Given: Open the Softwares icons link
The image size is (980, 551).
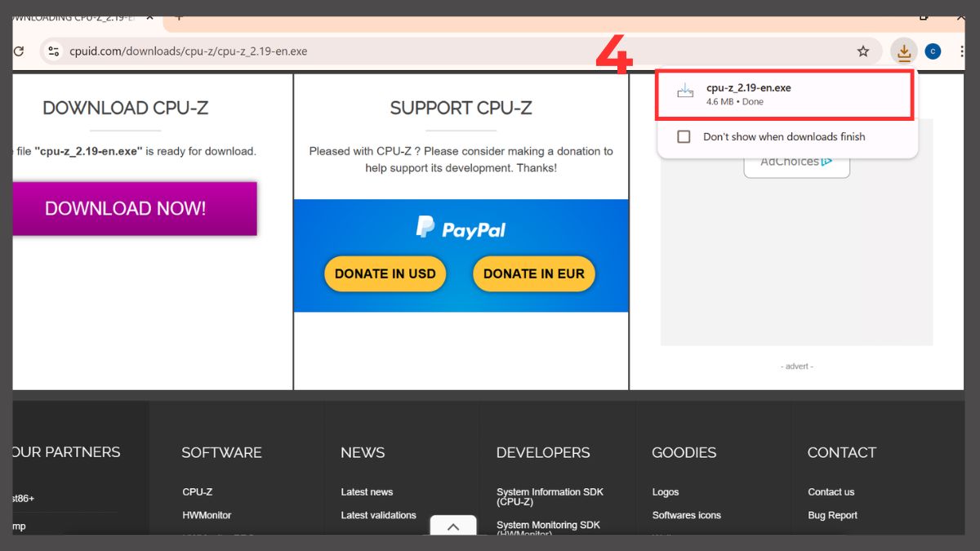Looking at the screenshot, I should coord(687,515).
